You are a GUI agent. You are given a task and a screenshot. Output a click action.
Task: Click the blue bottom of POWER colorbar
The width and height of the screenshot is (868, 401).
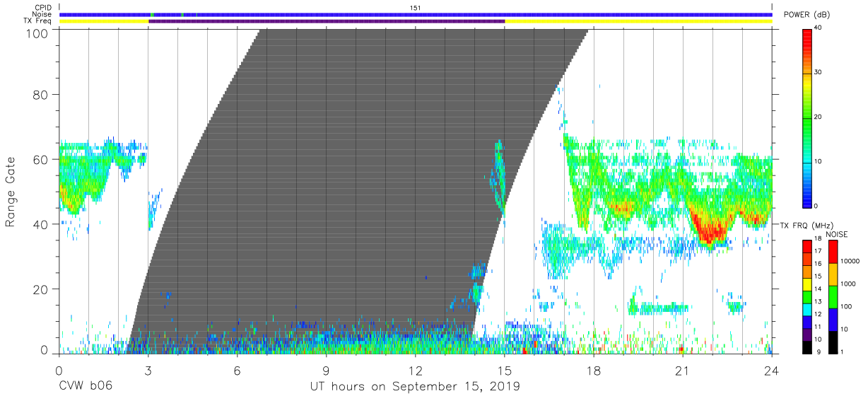[x=806, y=198]
